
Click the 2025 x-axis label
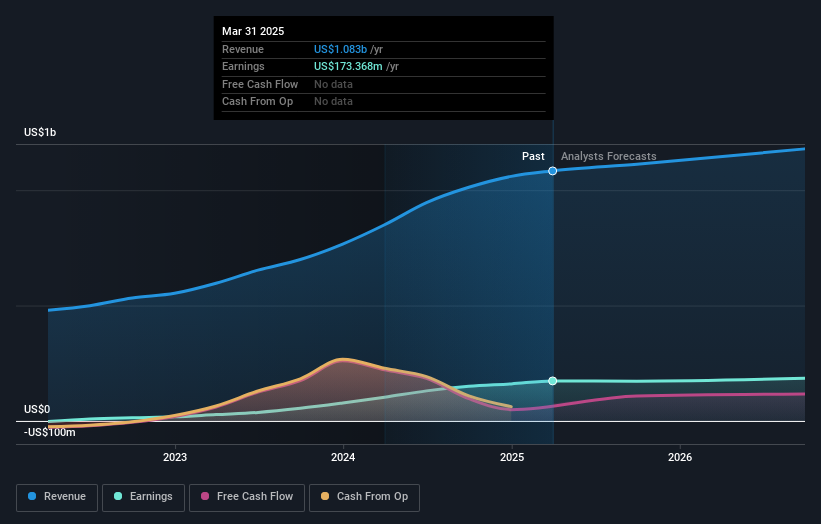[512, 458]
